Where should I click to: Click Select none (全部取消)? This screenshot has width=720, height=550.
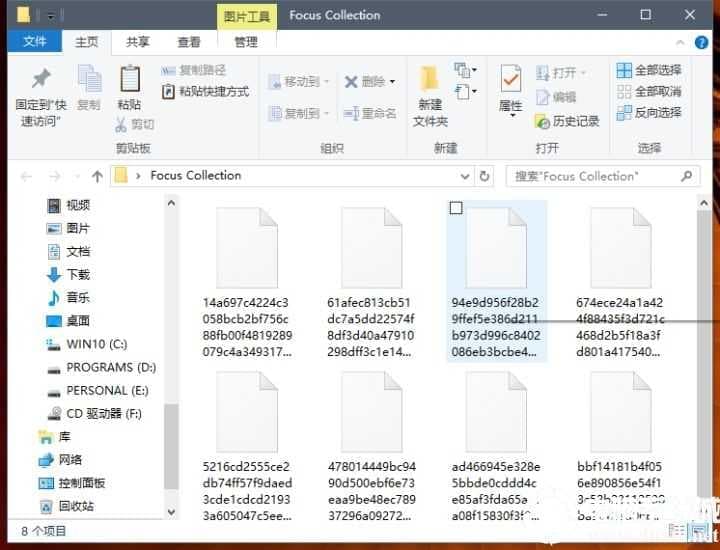click(x=649, y=91)
